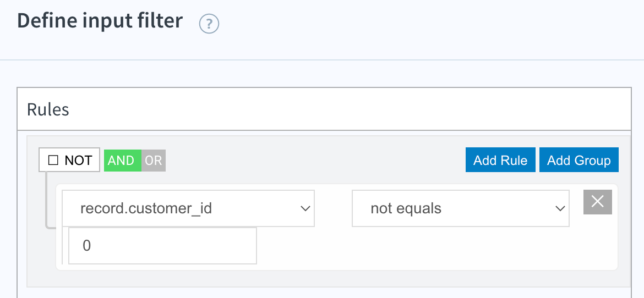Click the tree connector line beside NOT
The height and width of the screenshot is (298, 644).
(x=46, y=199)
